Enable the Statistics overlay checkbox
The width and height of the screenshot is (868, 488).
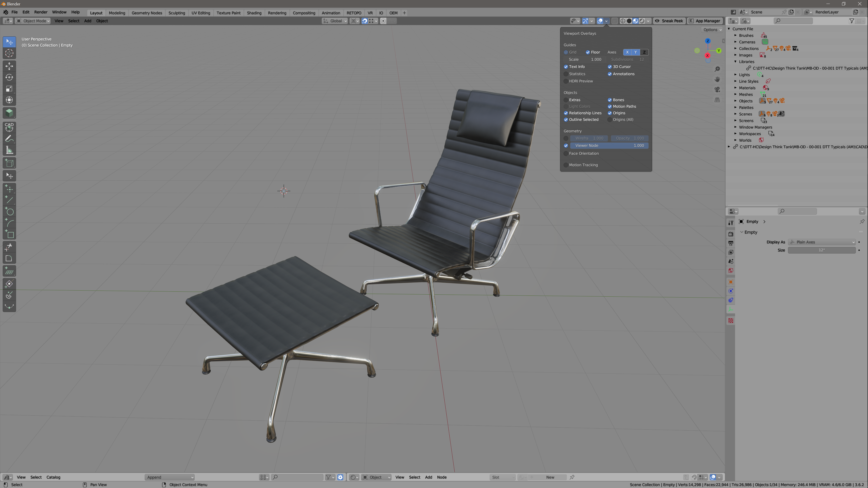pos(566,74)
